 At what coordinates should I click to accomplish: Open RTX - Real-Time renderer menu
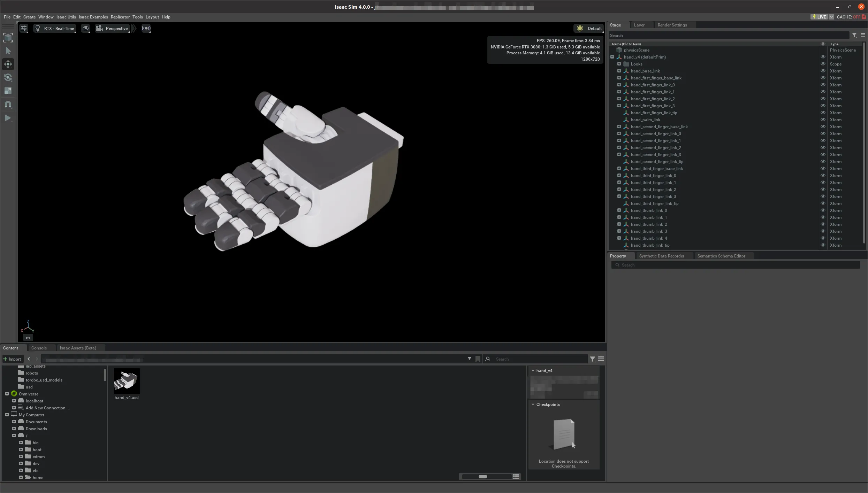coord(55,29)
